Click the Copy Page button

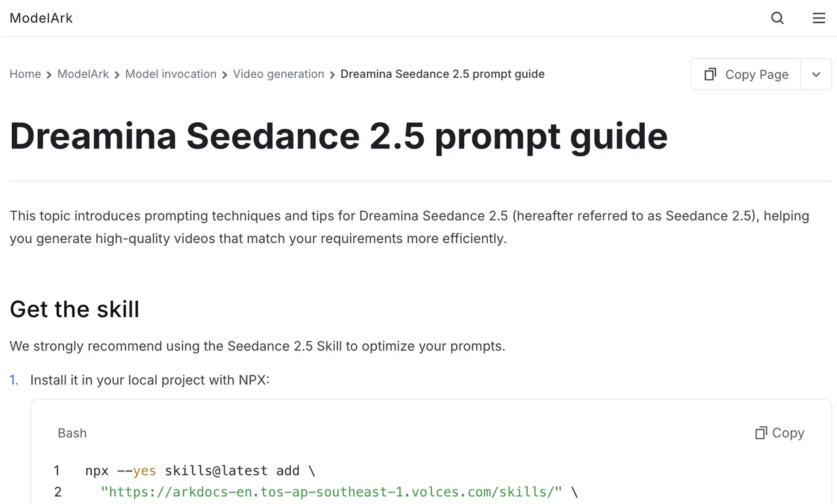click(746, 75)
